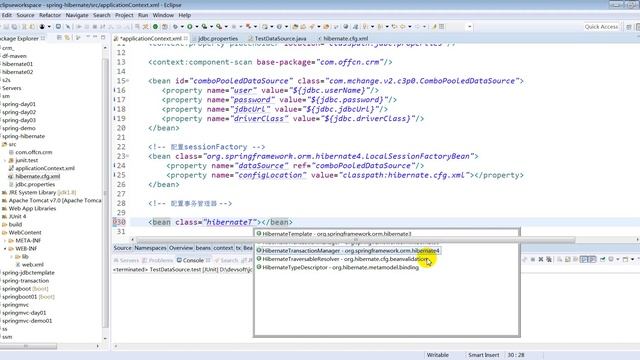Viewport: 640px width, 360px height.
Task: Collapse the WEB-INF folder in the tree
Action: click(x=5, y=249)
